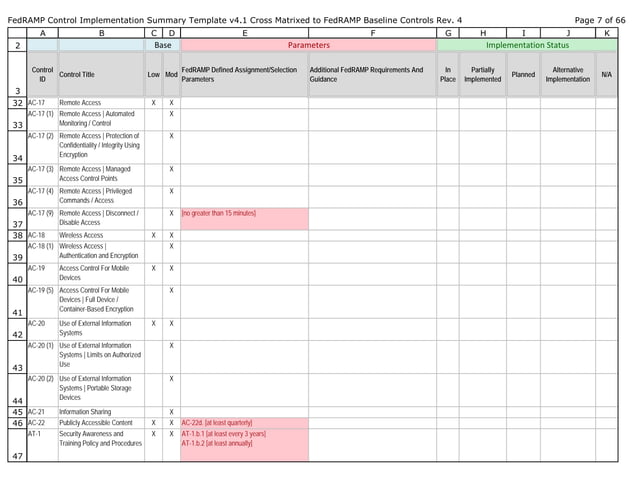Click the Partially Implemented column heading
This screenshot has height=493, width=638.
tap(483, 74)
